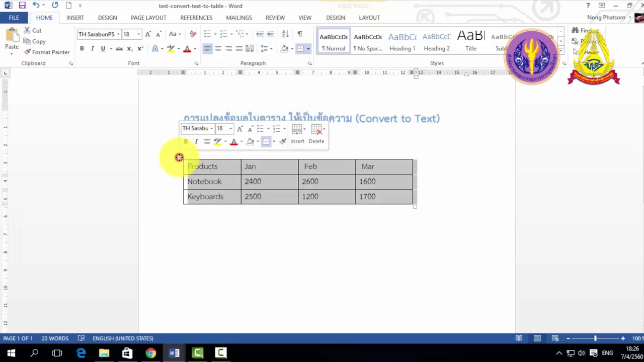This screenshot has height=362, width=644.
Task: Click Justify alignment in the ribbon
Action: click(x=239, y=49)
